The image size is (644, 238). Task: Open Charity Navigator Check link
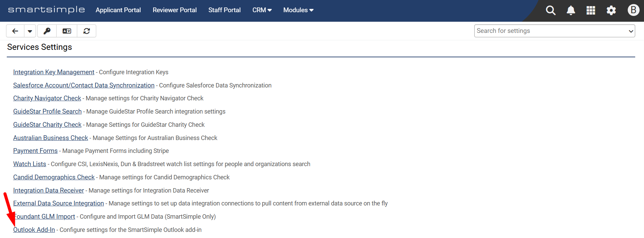47,98
